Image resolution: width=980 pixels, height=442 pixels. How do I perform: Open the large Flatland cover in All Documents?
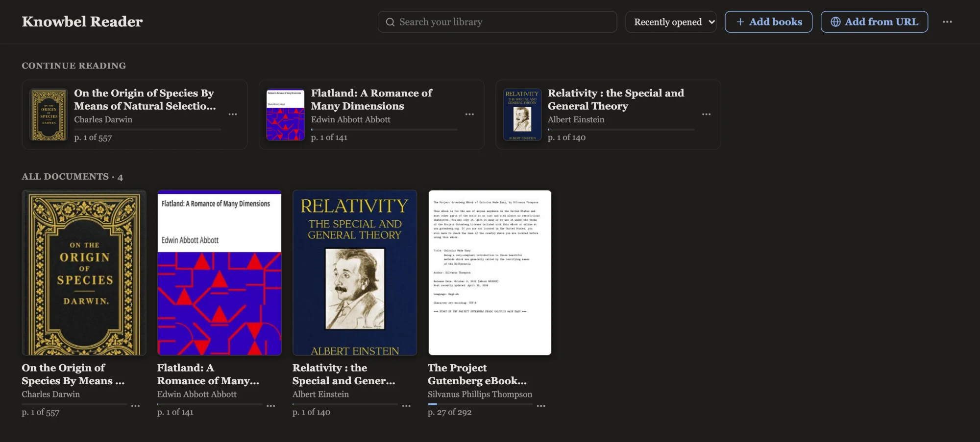point(220,273)
